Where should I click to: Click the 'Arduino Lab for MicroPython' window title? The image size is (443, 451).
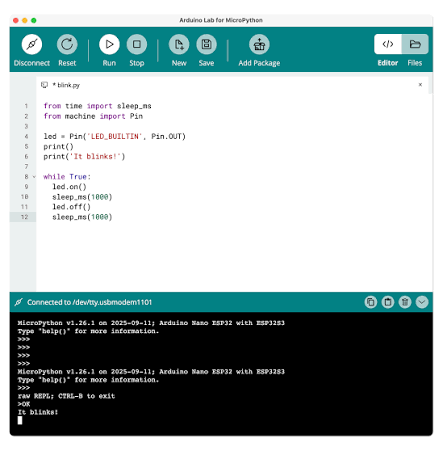221,20
